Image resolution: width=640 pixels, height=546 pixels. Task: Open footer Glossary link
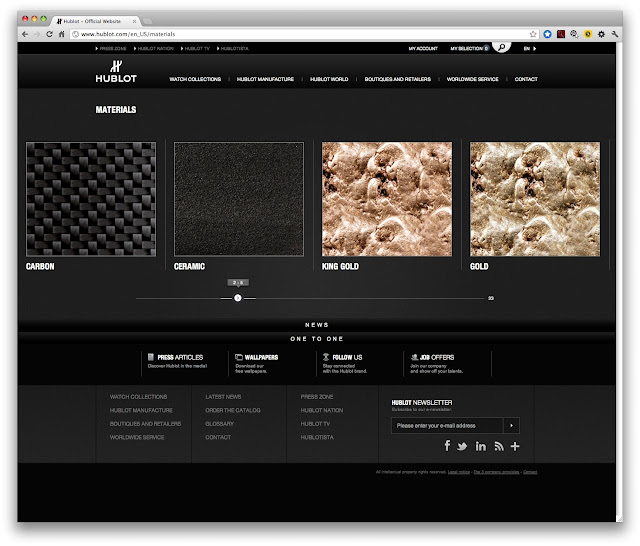point(220,424)
